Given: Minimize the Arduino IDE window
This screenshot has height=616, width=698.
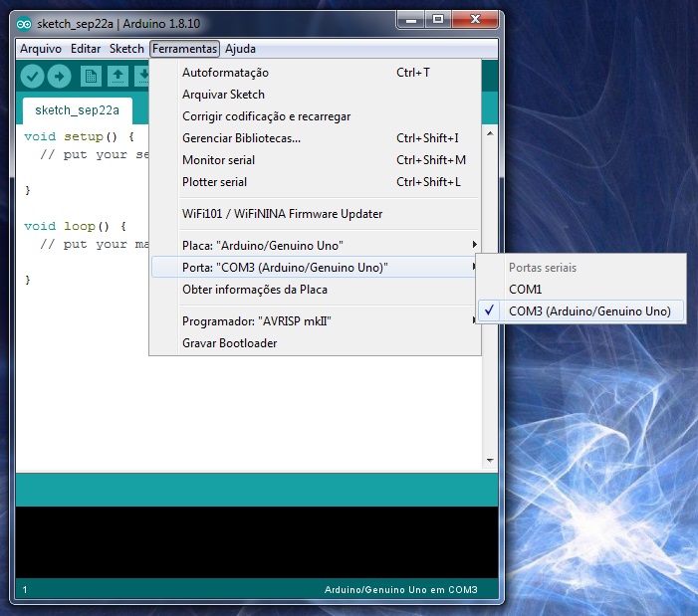Looking at the screenshot, I should [x=409, y=19].
